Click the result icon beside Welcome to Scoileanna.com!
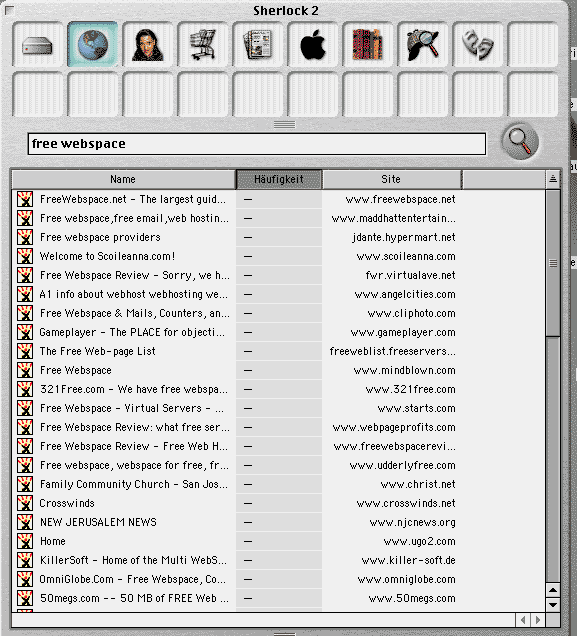This screenshot has width=577, height=636. pos(25,256)
